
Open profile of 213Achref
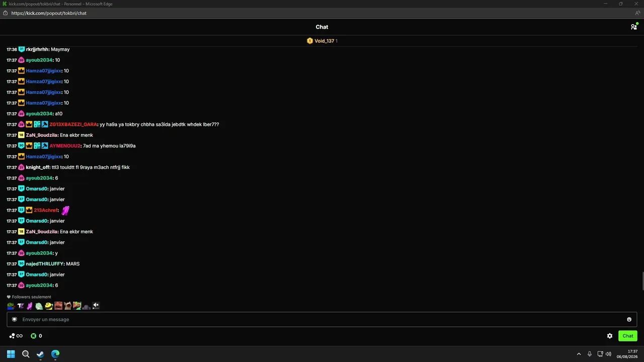coord(46,210)
